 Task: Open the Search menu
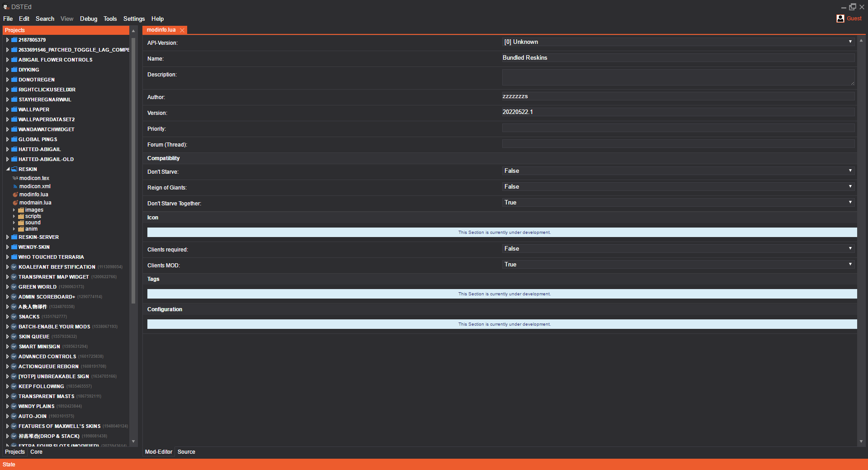pyautogui.click(x=45, y=19)
